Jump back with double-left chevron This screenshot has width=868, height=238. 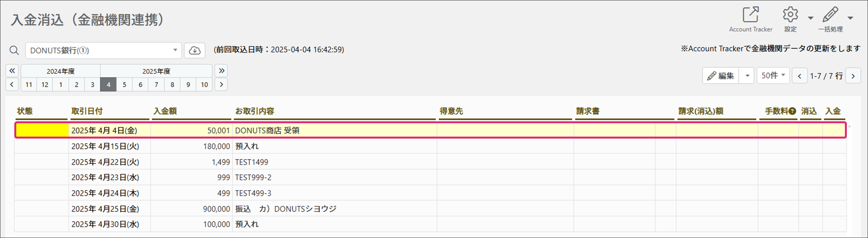coord(12,71)
